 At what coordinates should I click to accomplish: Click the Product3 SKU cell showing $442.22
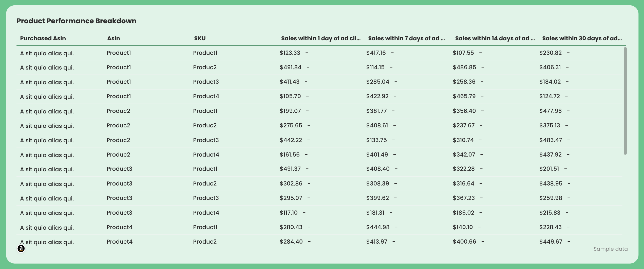click(x=206, y=140)
